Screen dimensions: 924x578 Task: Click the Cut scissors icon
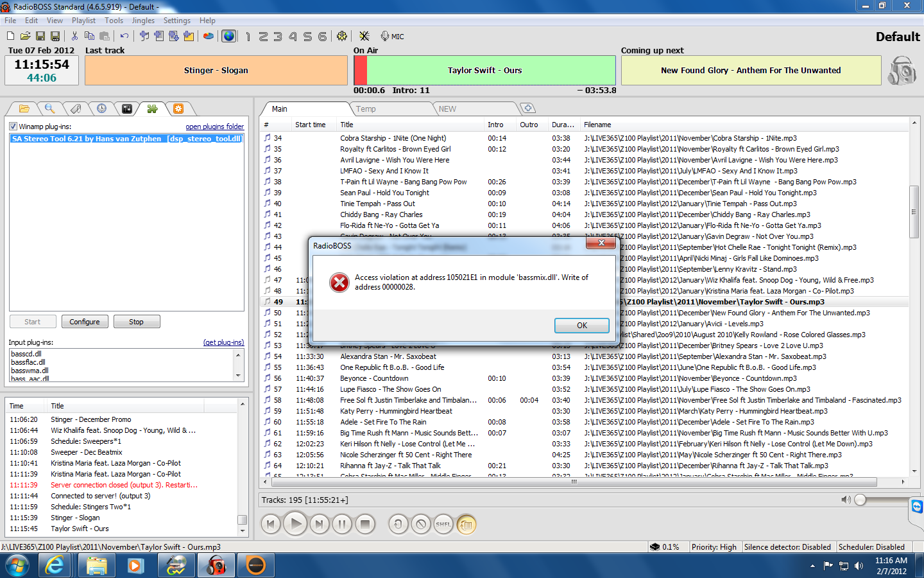click(74, 36)
